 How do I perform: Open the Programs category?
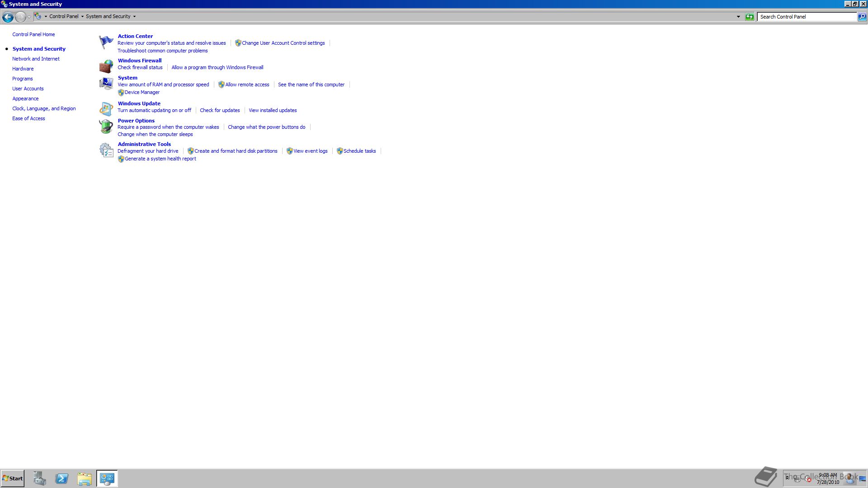(x=23, y=79)
